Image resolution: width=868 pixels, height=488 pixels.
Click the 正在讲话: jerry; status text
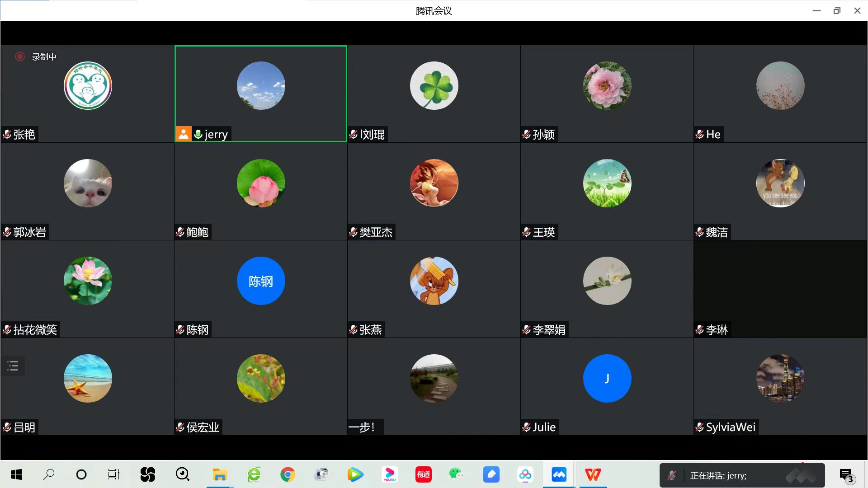[718, 475]
